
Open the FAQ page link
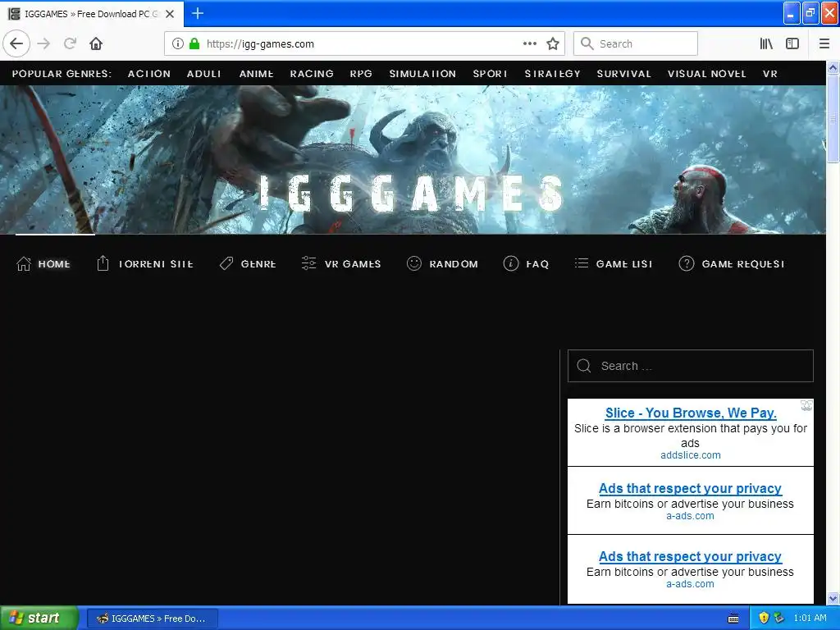pyautogui.click(x=537, y=264)
